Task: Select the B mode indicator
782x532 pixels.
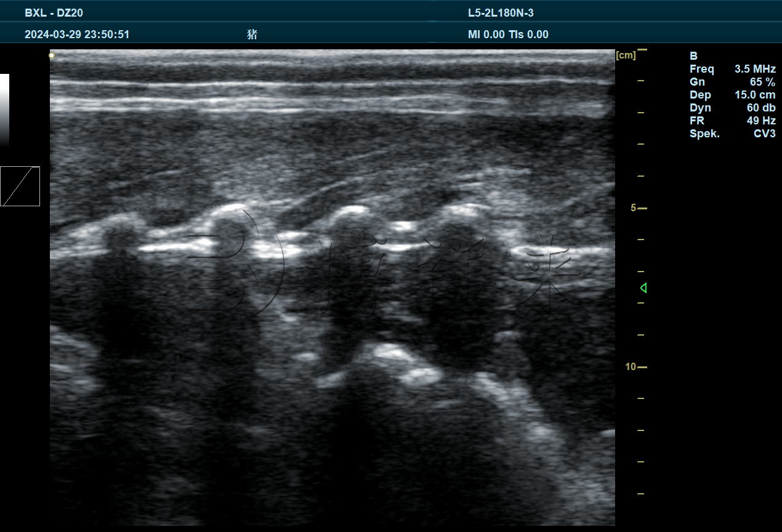Action: click(x=693, y=56)
